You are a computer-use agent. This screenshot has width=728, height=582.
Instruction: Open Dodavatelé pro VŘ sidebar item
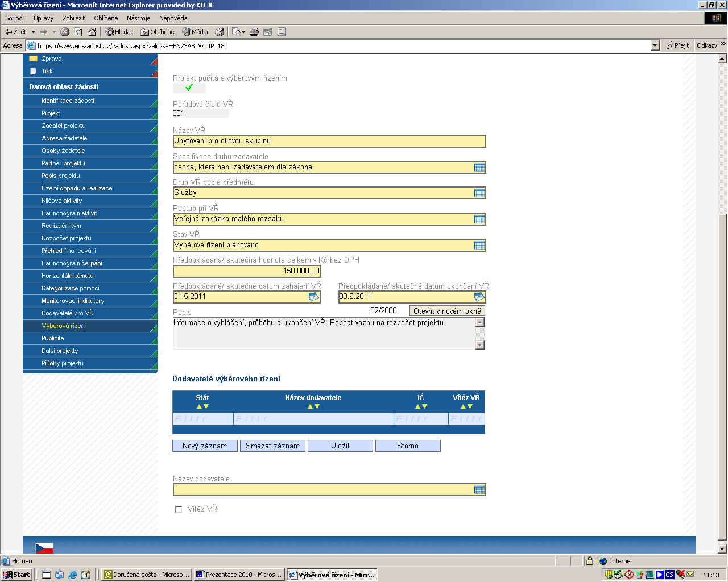click(x=90, y=313)
